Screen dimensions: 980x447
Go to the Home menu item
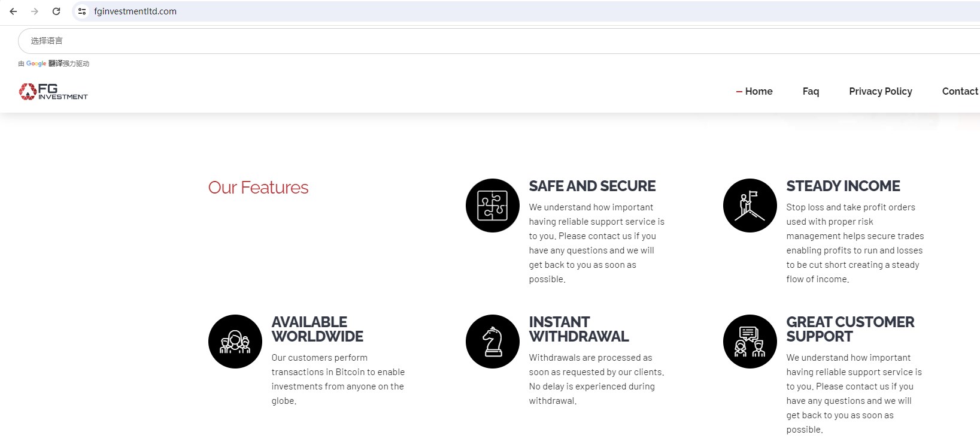(x=758, y=91)
